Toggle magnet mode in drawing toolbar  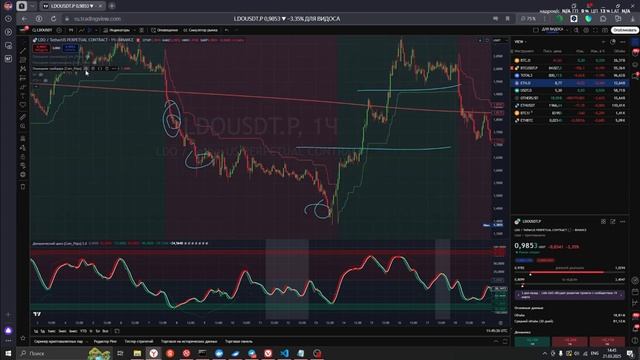(23, 139)
